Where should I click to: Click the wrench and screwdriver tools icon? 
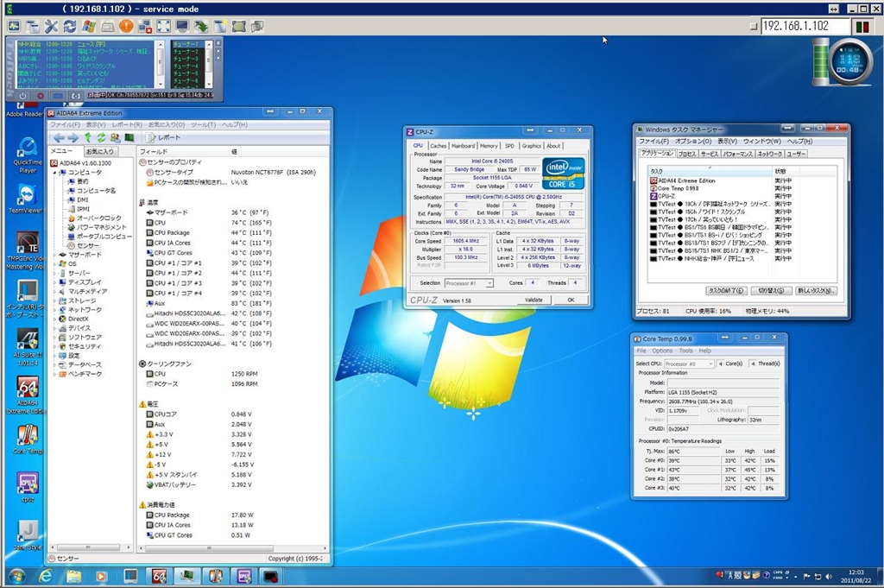(51, 26)
